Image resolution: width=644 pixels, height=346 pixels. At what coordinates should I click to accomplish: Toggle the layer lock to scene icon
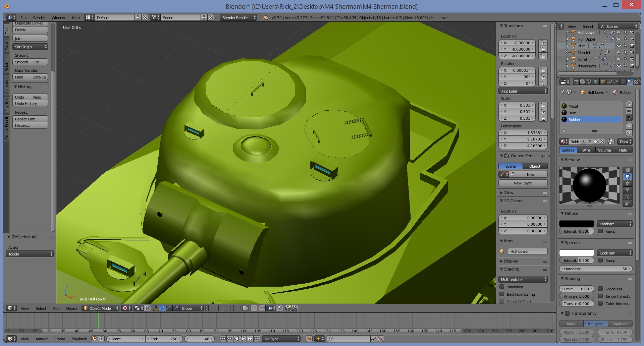(245, 308)
